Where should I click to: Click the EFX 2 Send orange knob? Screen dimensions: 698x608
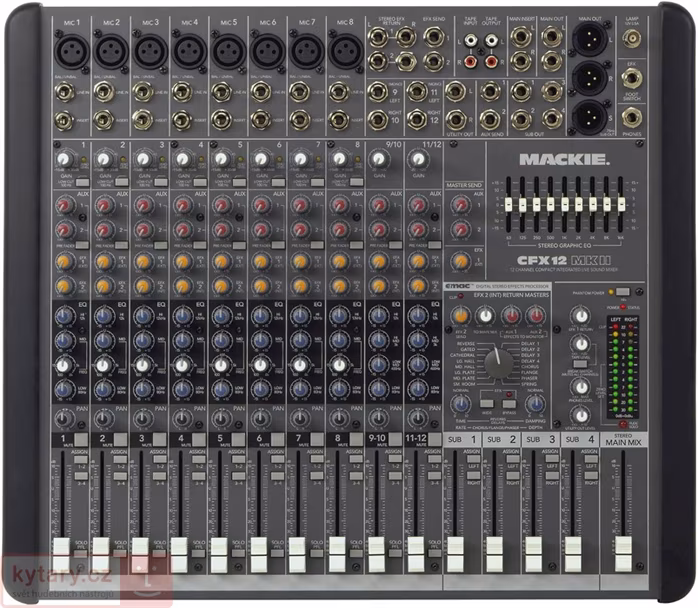pyautogui.click(x=461, y=316)
